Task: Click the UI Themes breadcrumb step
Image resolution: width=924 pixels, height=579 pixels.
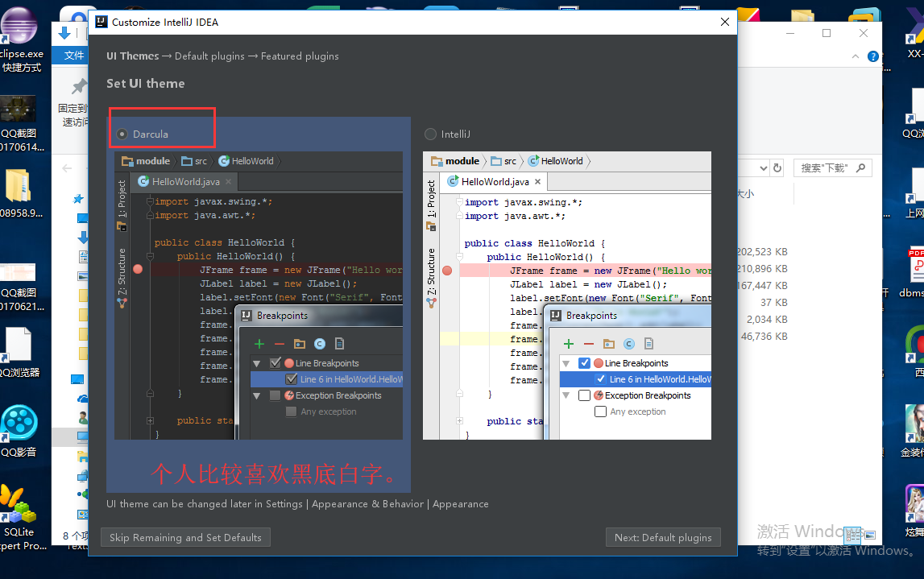Action: [x=133, y=56]
